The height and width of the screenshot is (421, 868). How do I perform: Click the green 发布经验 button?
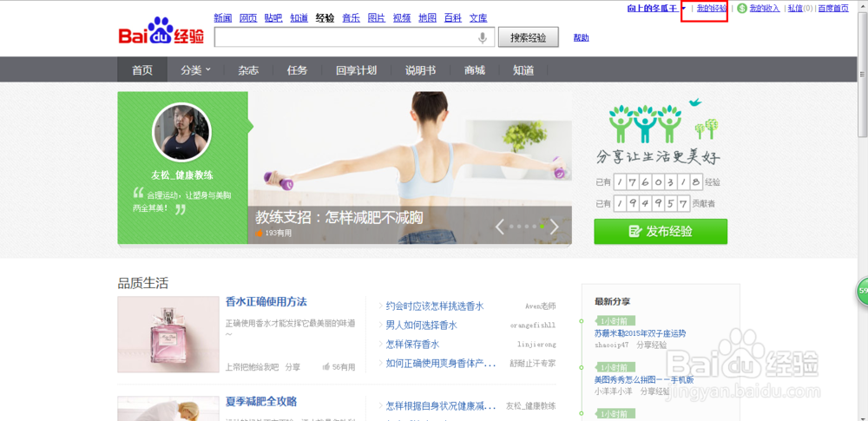[661, 232]
